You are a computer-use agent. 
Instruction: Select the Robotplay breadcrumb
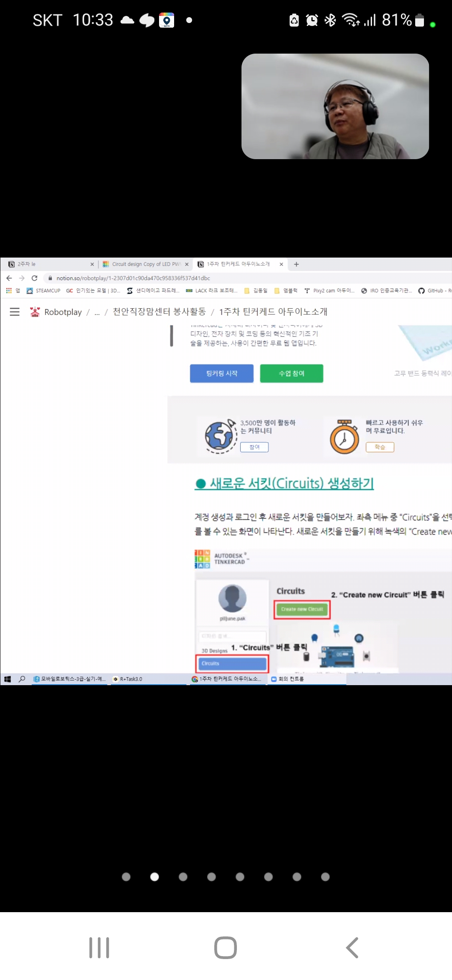coord(63,312)
